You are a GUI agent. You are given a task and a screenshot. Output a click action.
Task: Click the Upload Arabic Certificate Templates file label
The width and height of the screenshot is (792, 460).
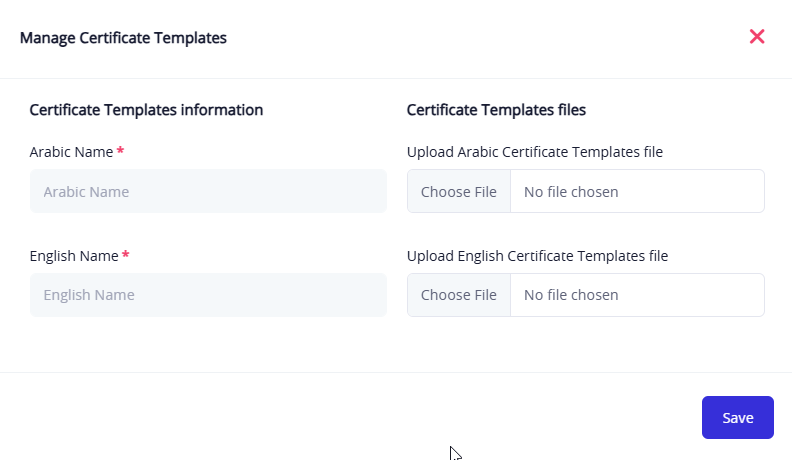(x=535, y=152)
